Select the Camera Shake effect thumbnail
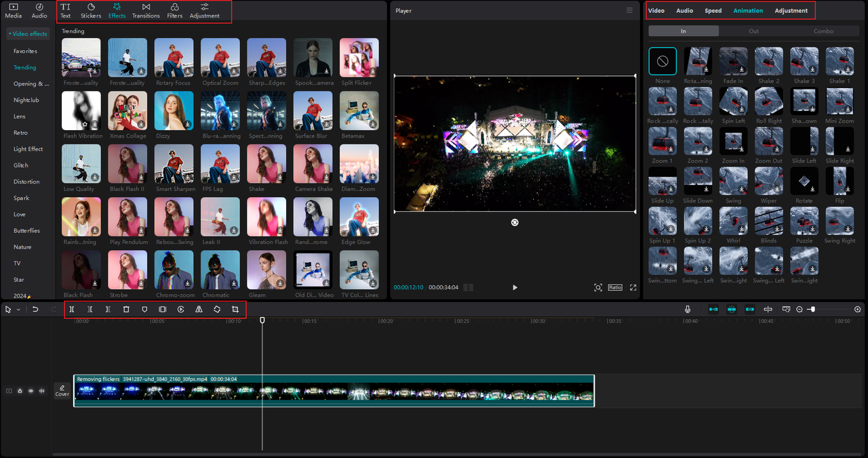Screen dimensions: 868x458 coord(313,164)
